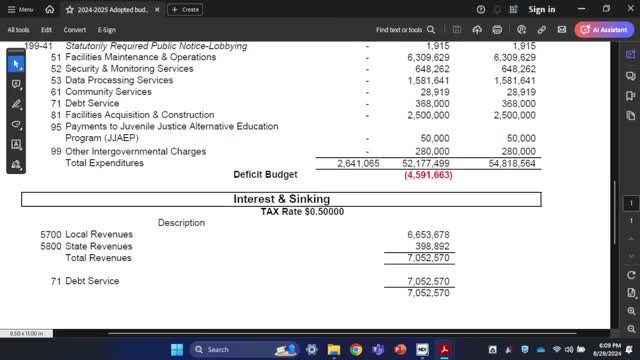Open Google Chrome from the taskbar
Screen dimensions: 640x360
point(356,350)
